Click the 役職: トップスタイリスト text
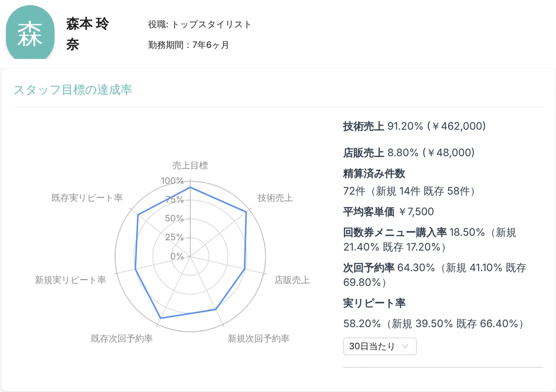Screen dimensions: 556x392 point(200,25)
